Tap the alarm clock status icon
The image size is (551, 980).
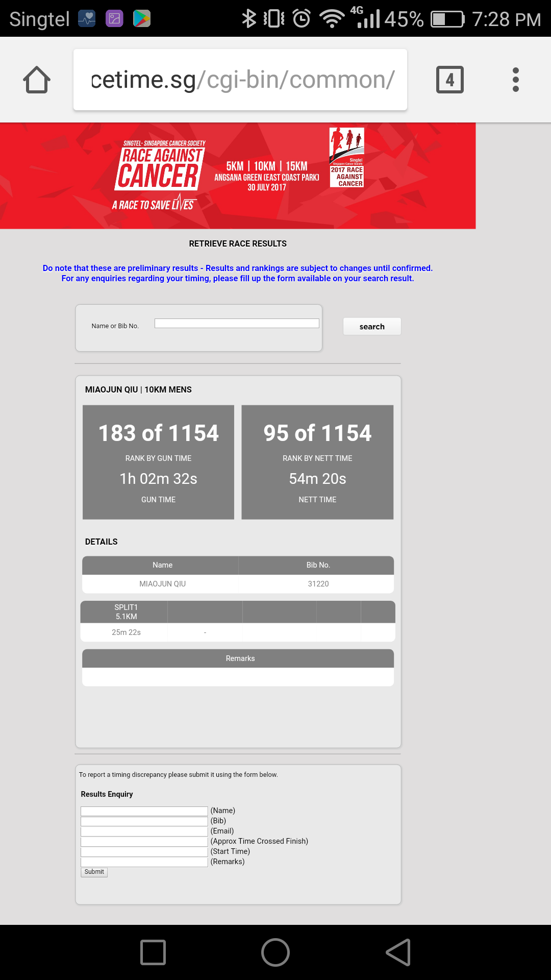click(302, 19)
